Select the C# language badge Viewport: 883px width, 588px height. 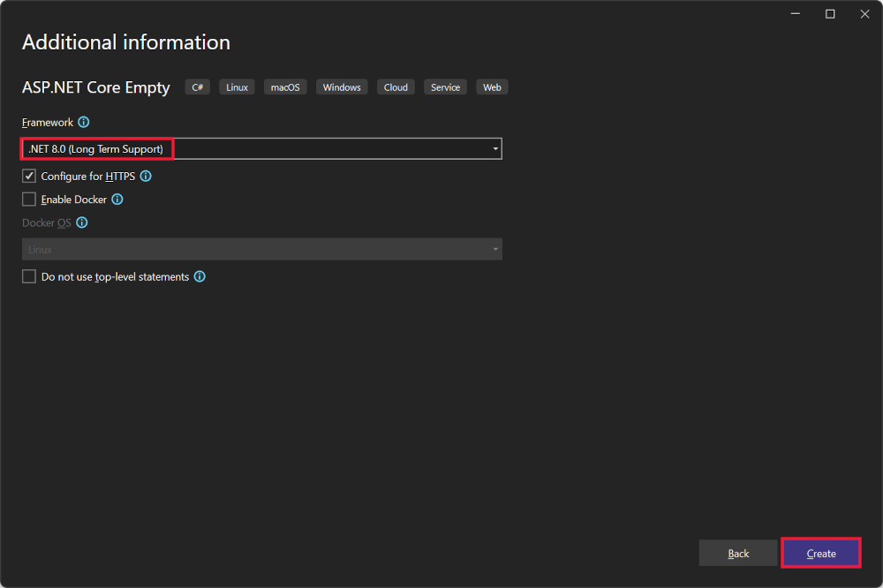pyautogui.click(x=197, y=87)
